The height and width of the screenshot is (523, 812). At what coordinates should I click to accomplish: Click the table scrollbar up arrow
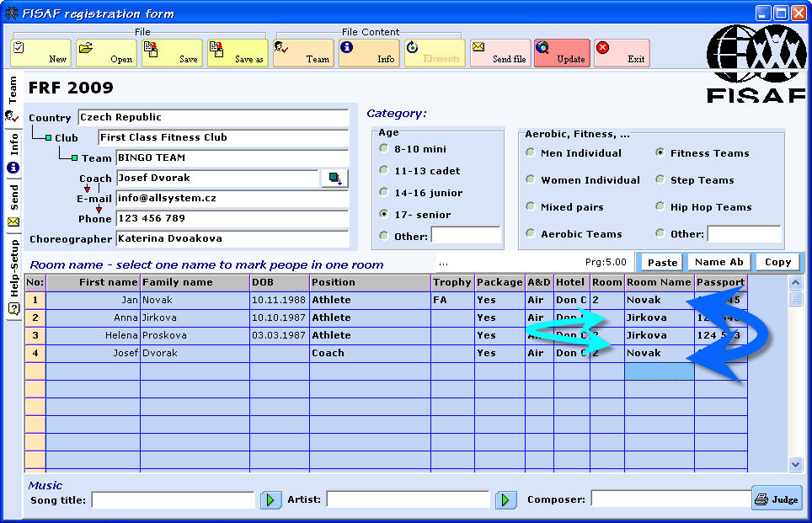click(x=795, y=283)
